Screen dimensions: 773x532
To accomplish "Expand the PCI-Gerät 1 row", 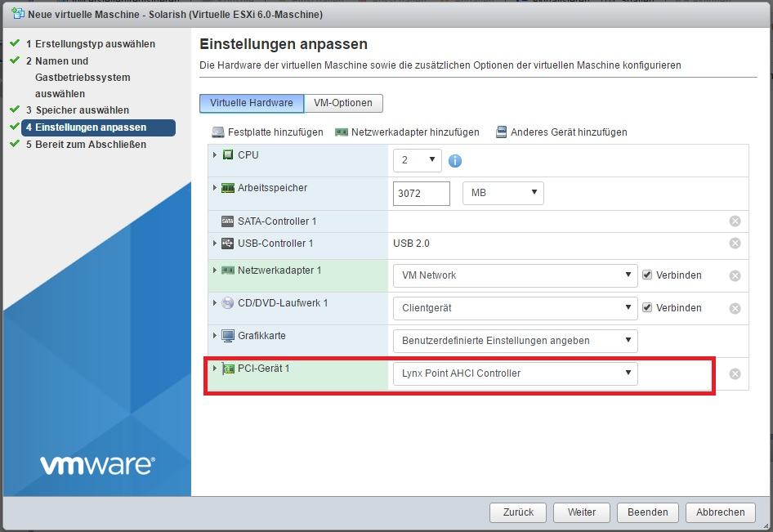I will tap(215, 368).
